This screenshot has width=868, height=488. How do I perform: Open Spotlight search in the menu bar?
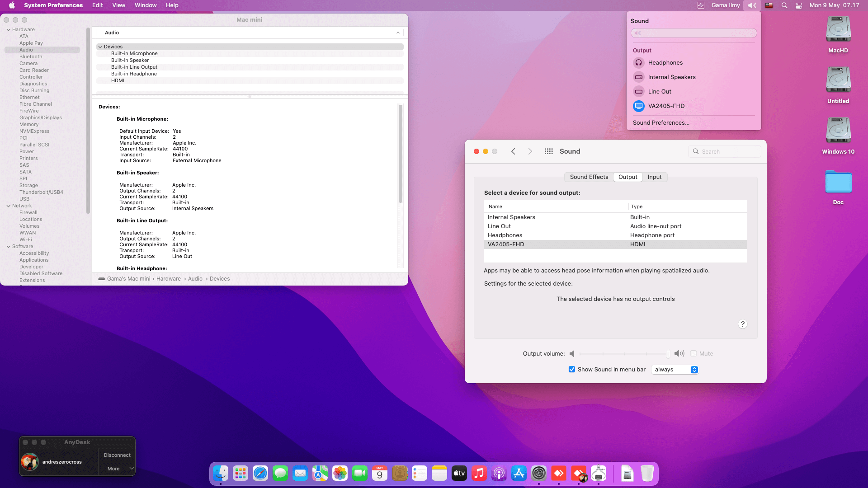(x=784, y=5)
